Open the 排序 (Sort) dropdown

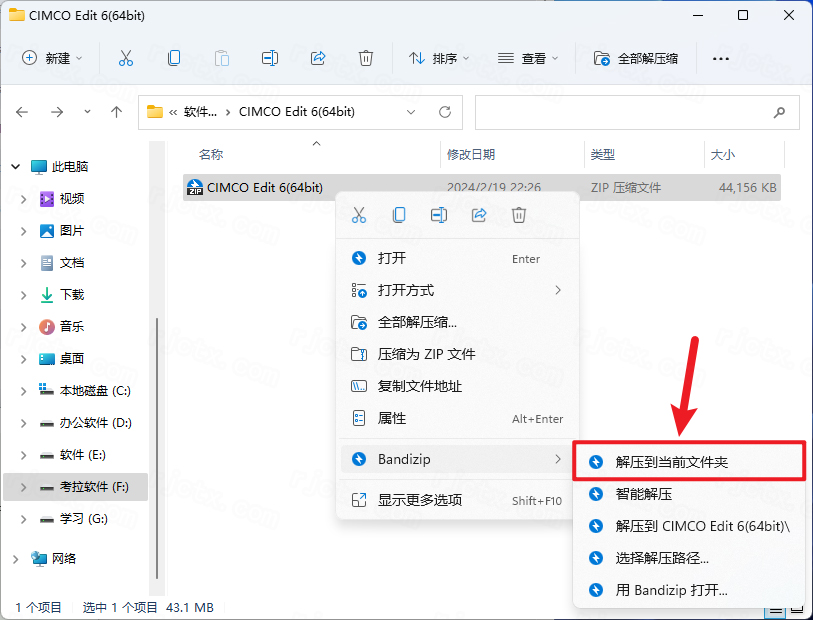point(439,58)
